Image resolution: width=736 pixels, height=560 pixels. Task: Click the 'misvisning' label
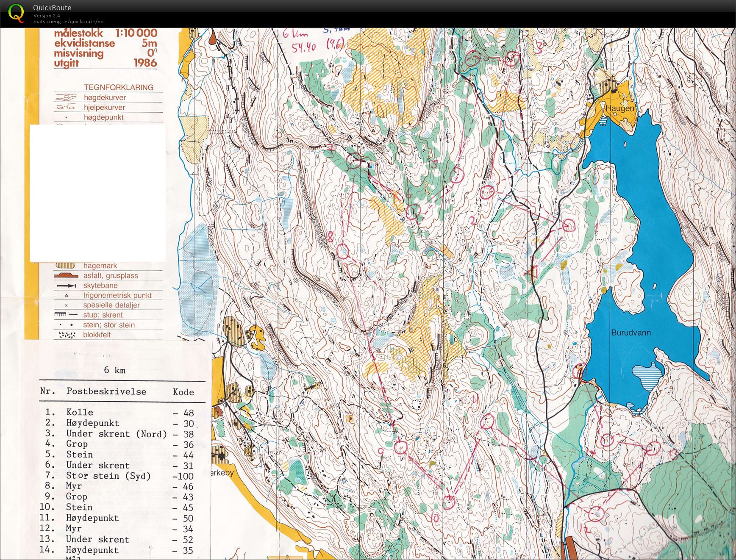[x=79, y=53]
